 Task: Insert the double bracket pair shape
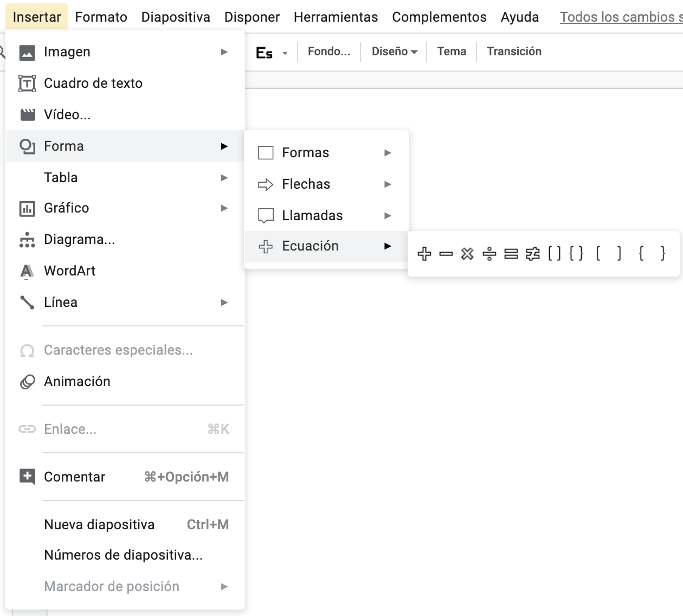(x=554, y=253)
